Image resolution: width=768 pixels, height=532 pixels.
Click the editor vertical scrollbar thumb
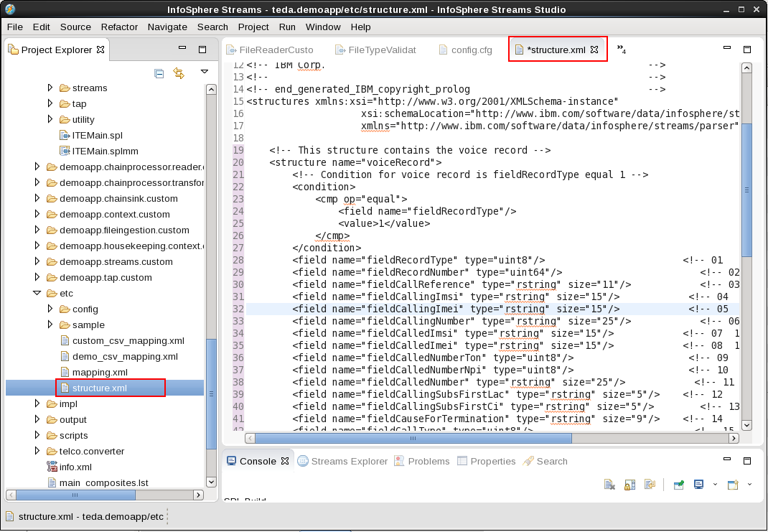747,190
